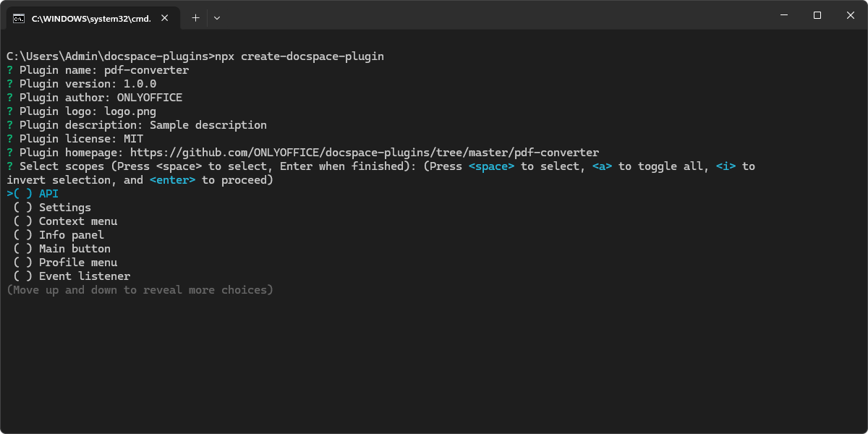Close the terminal window
868x434 pixels.
click(x=851, y=15)
